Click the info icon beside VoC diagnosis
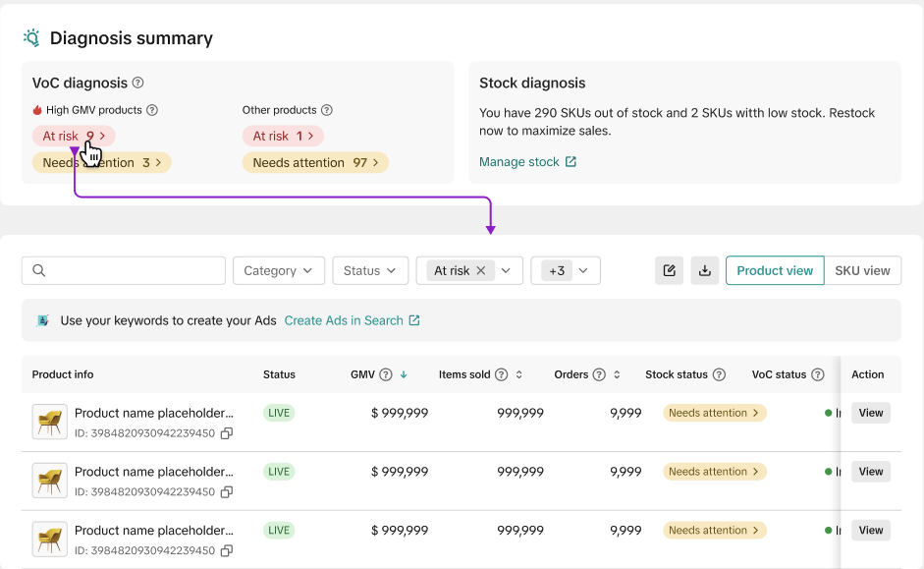Image resolution: width=924 pixels, height=569 pixels. (138, 84)
